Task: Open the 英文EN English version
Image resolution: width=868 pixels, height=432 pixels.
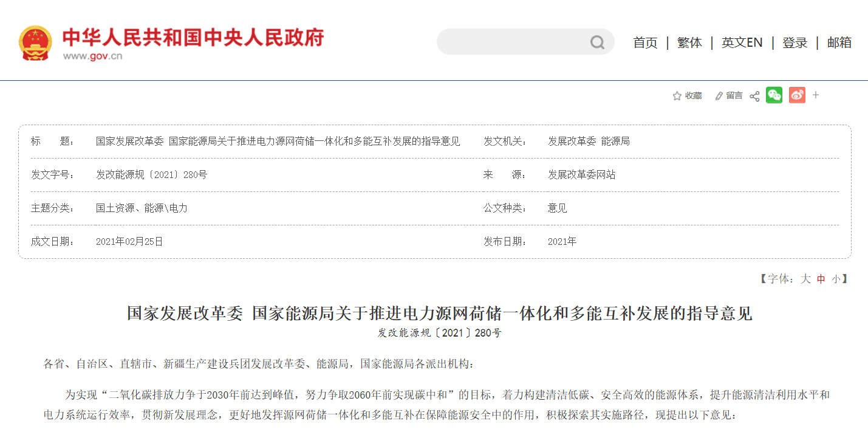Action: click(x=742, y=43)
